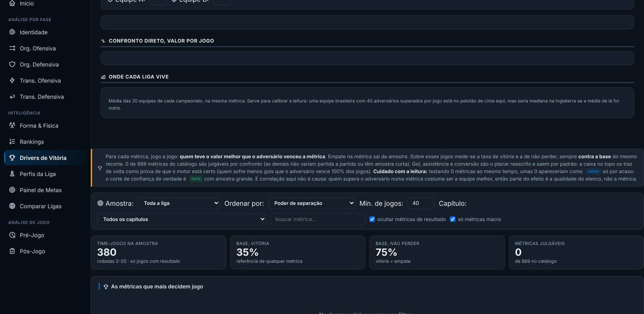The height and width of the screenshot is (314, 644).
Task: Open the Amostra dropdown showing Toda a liga
Action: (x=179, y=203)
